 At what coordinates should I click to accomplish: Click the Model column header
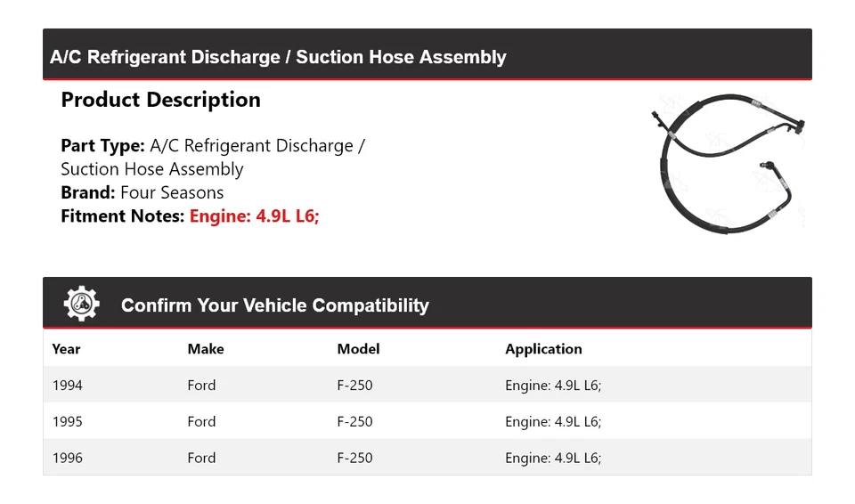point(358,349)
